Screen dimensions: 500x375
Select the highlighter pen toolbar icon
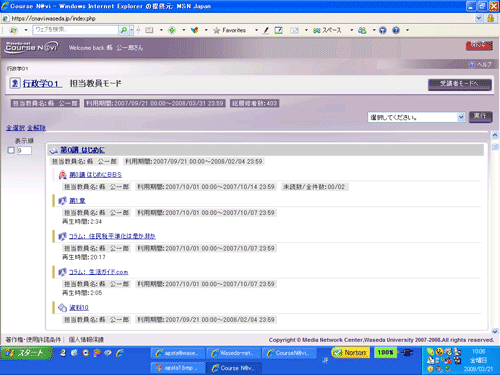[266, 30]
